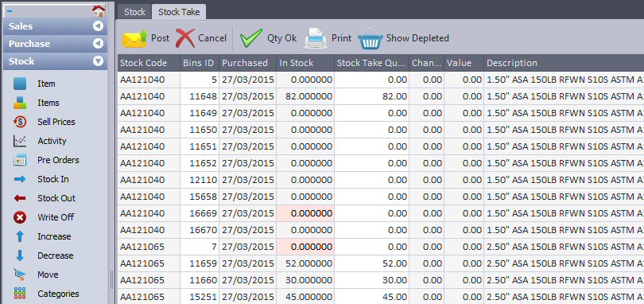The image size is (644, 304).
Task: Expand the Sales section arrow
Action: (x=98, y=26)
